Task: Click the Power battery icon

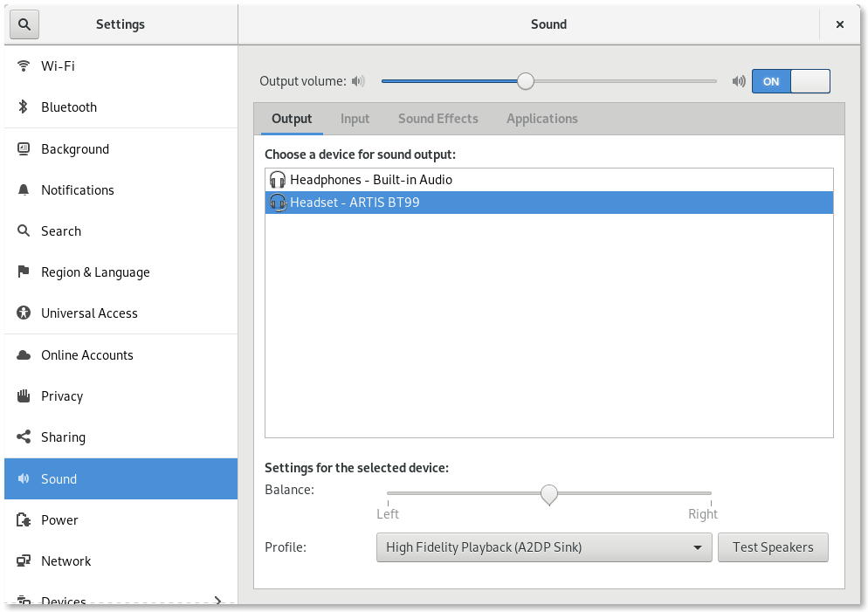Action: tap(24, 519)
